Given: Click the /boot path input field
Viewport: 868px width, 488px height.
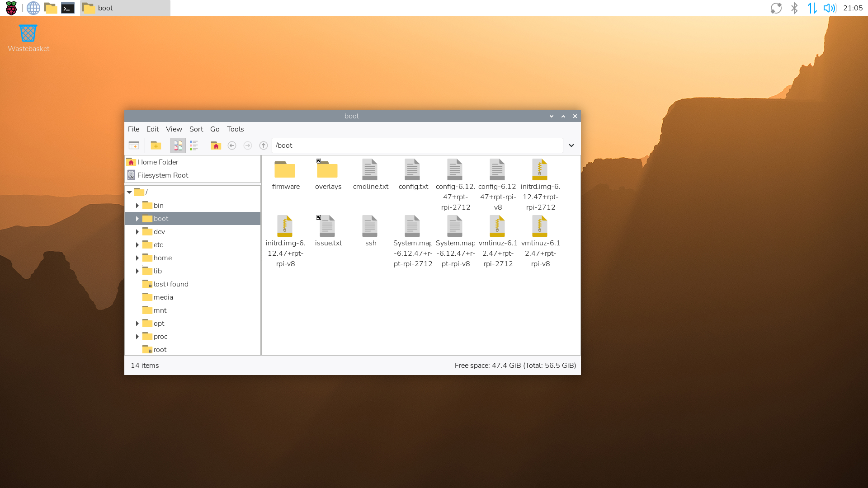Looking at the screenshot, I should pyautogui.click(x=417, y=145).
